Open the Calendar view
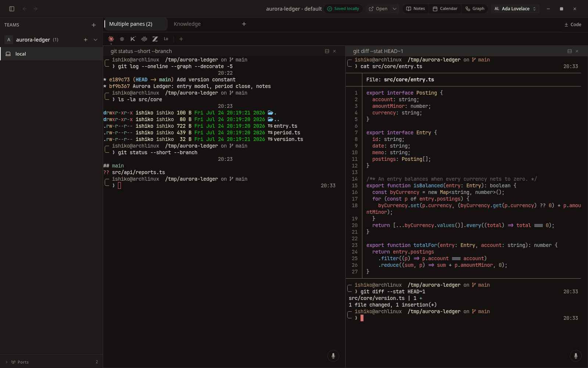Screen dimensions: 588x368 pyautogui.click(x=445, y=9)
